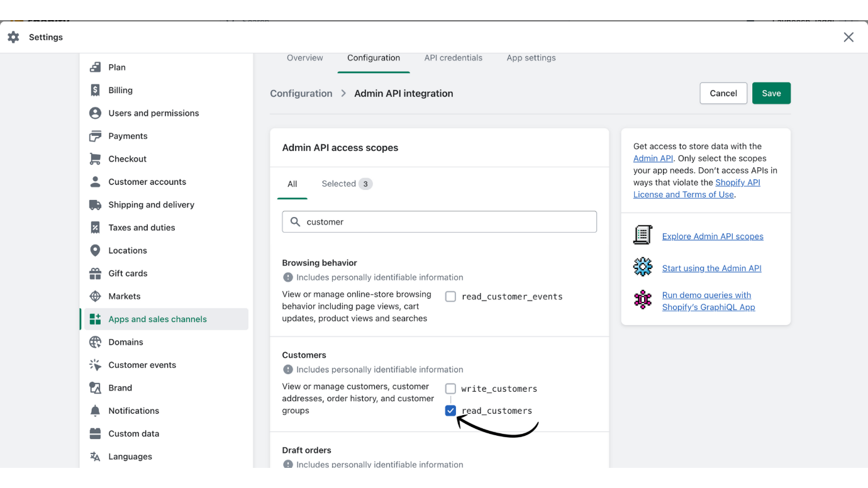Show the All scopes tab

pyautogui.click(x=292, y=184)
